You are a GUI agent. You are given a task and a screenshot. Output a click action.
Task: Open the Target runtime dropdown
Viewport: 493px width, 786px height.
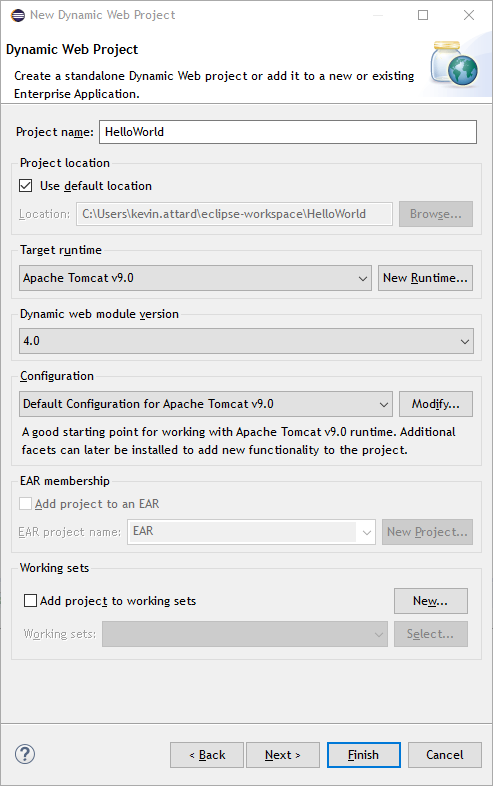click(x=196, y=278)
